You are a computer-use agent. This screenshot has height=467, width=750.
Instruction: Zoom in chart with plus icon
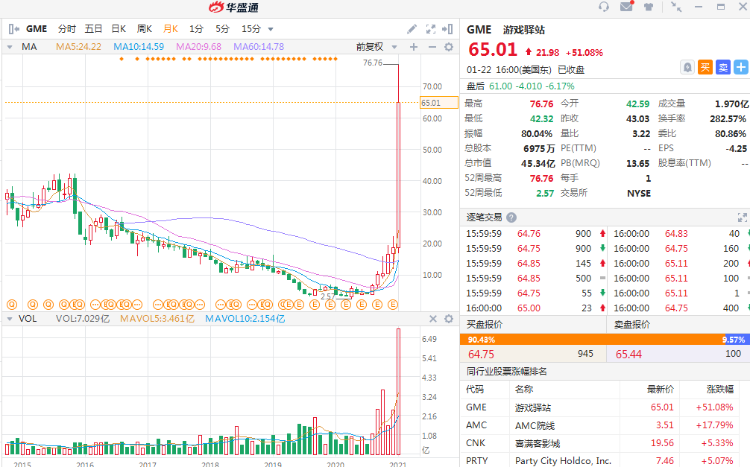[414, 47]
